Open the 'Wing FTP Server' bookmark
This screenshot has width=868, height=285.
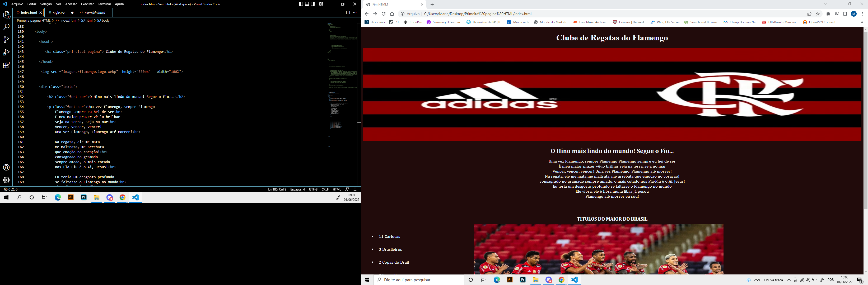(x=665, y=22)
